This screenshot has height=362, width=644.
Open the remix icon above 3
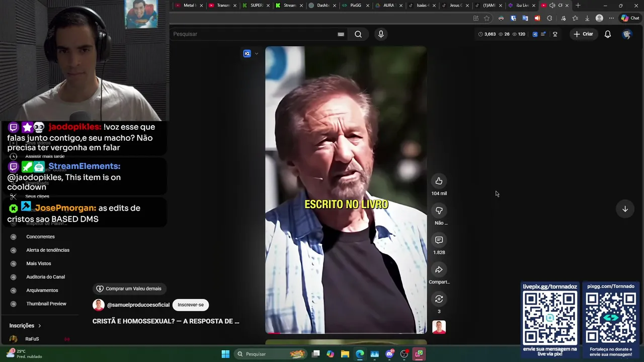439,299
